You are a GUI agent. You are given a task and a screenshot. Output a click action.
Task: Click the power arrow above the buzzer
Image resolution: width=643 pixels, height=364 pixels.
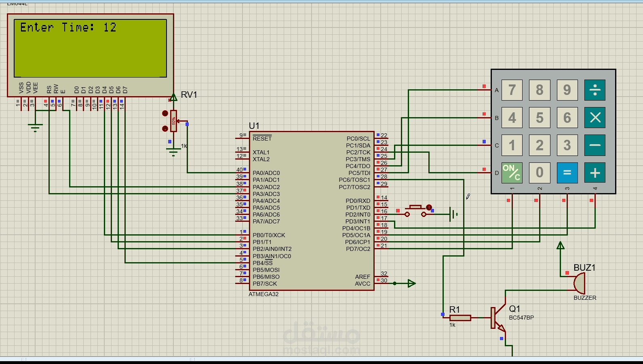pyautogui.click(x=561, y=245)
